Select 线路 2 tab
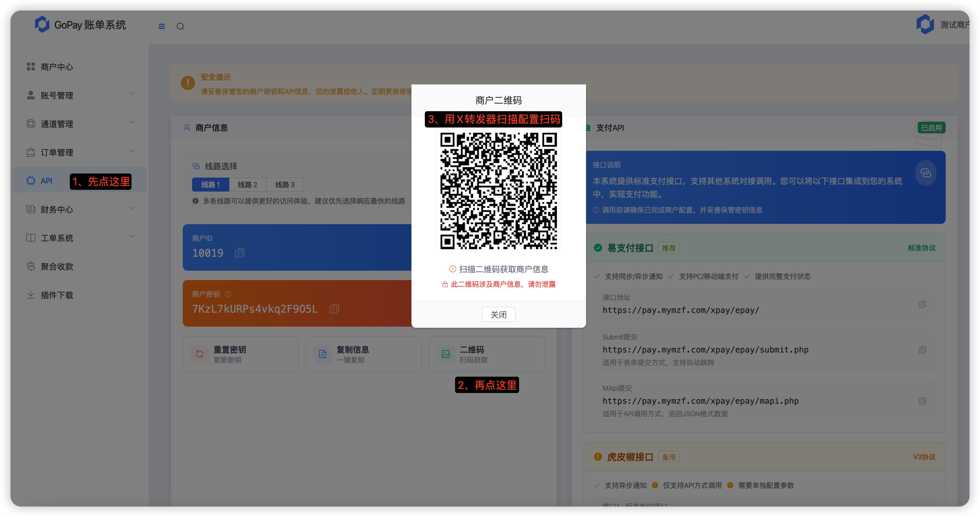Image resolution: width=980 pixels, height=517 pixels. point(248,185)
